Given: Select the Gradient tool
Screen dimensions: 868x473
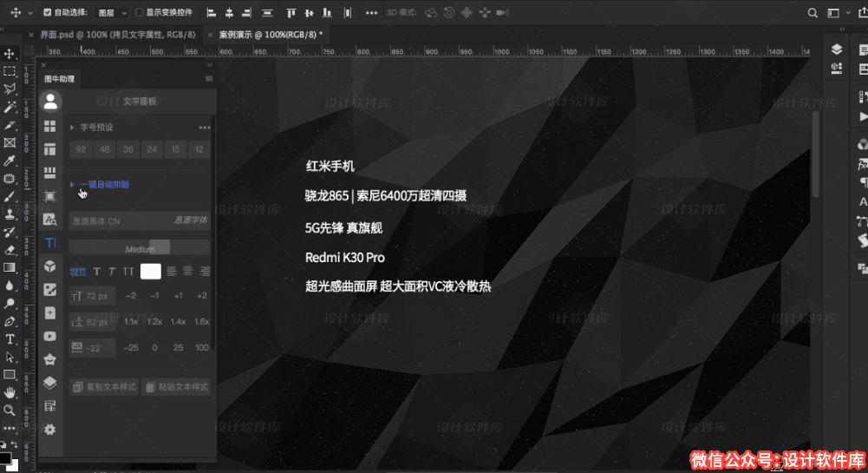Looking at the screenshot, I should pos(10,268).
